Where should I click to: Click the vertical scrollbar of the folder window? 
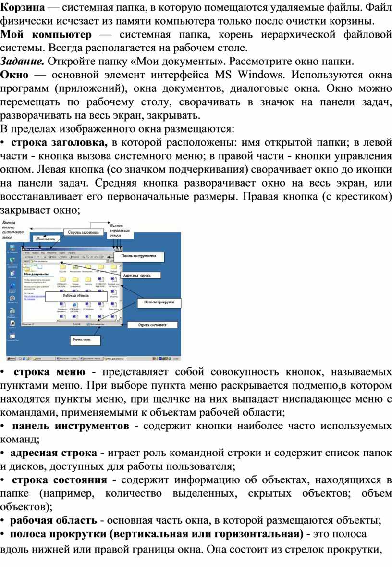pos(121,291)
